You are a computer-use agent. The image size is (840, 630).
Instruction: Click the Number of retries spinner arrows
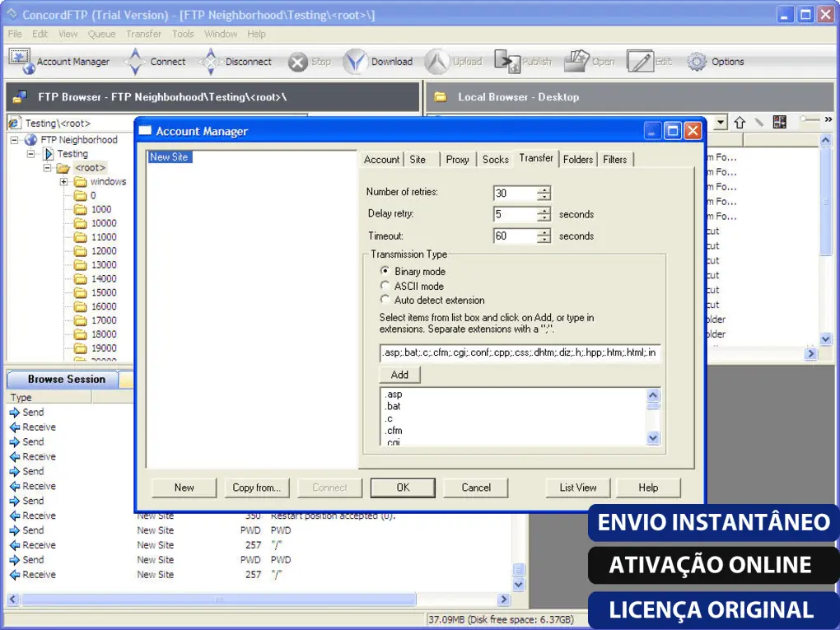pyautogui.click(x=544, y=193)
